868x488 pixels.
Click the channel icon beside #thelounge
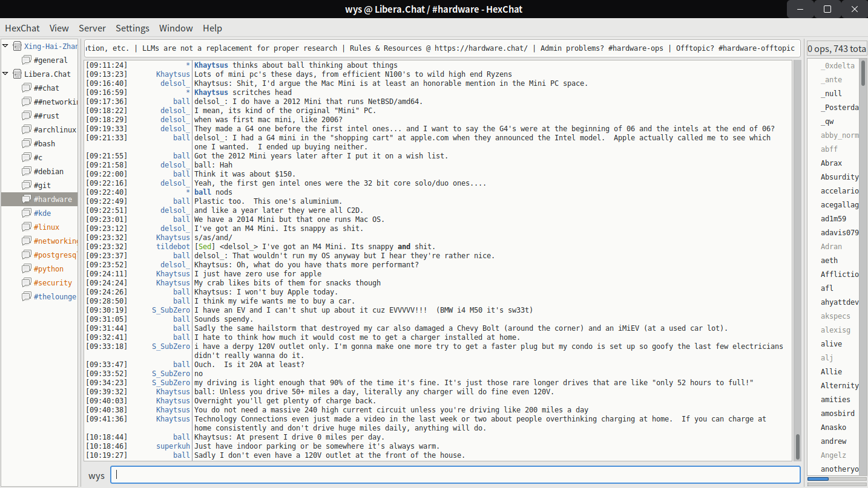(x=26, y=297)
